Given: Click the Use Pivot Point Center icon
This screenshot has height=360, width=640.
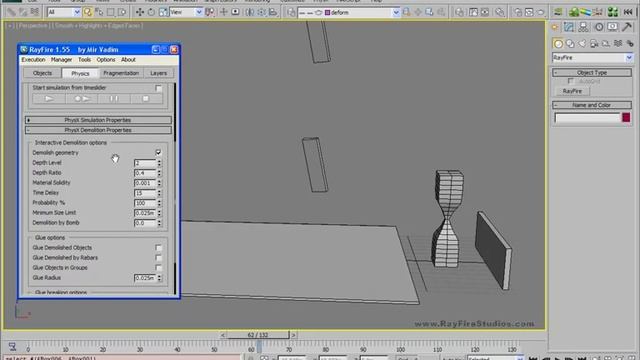Looking at the screenshot, I should click(x=210, y=12).
